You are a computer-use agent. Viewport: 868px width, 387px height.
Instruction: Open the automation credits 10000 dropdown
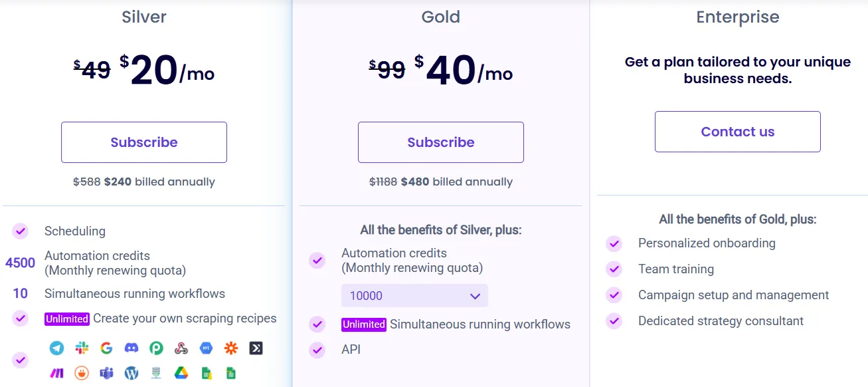(414, 296)
